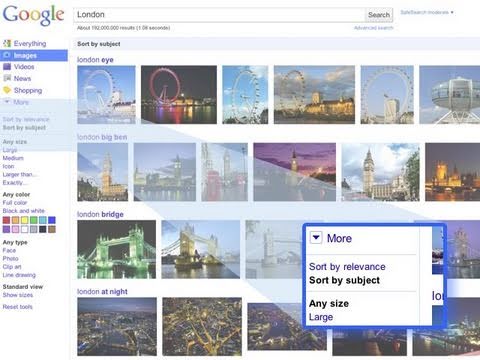Open the first london at night aerial thumbnail
The image size is (480, 360).
tap(117, 327)
